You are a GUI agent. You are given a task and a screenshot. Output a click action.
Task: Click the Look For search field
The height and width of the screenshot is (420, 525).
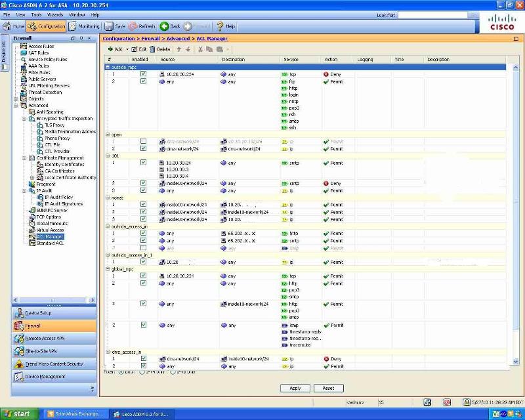(x=432, y=15)
